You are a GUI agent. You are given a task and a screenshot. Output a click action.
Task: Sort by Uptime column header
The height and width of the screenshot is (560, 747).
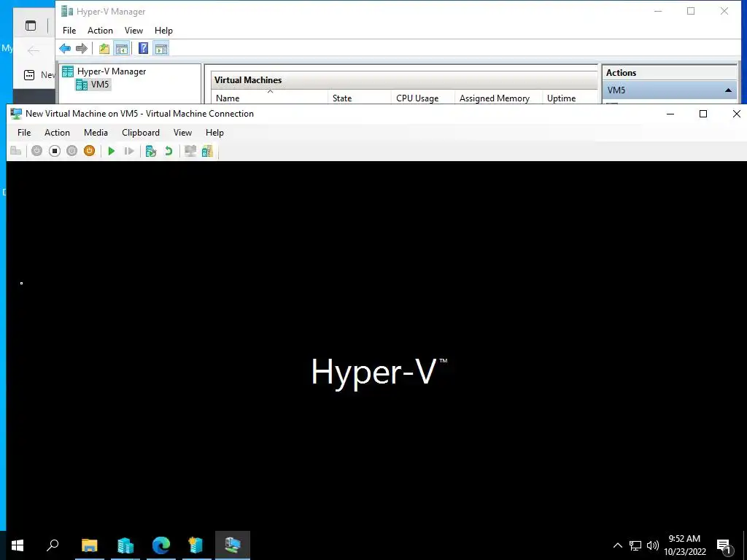570,98
